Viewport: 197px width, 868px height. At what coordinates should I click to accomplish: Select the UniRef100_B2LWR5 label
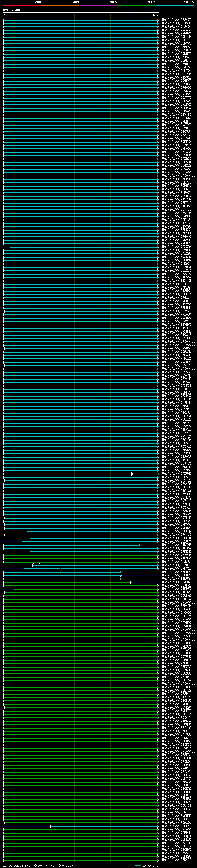coord(177,575)
